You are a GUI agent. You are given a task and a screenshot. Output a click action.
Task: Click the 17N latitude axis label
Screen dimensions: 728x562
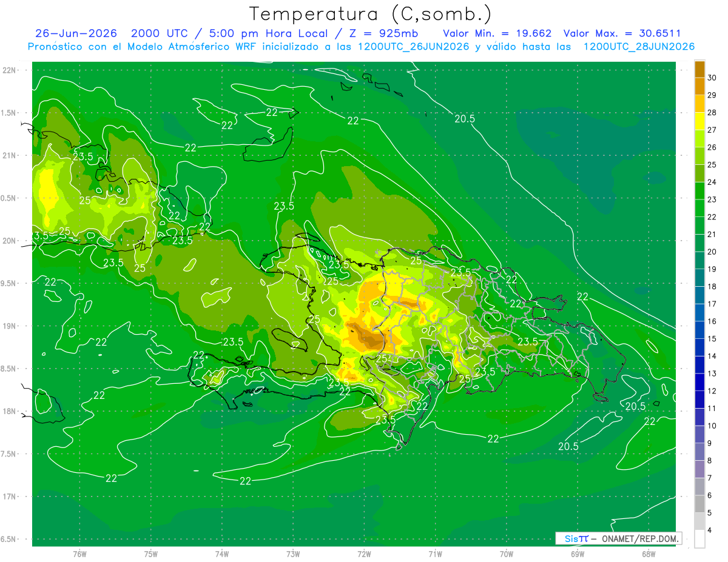coord(10,497)
